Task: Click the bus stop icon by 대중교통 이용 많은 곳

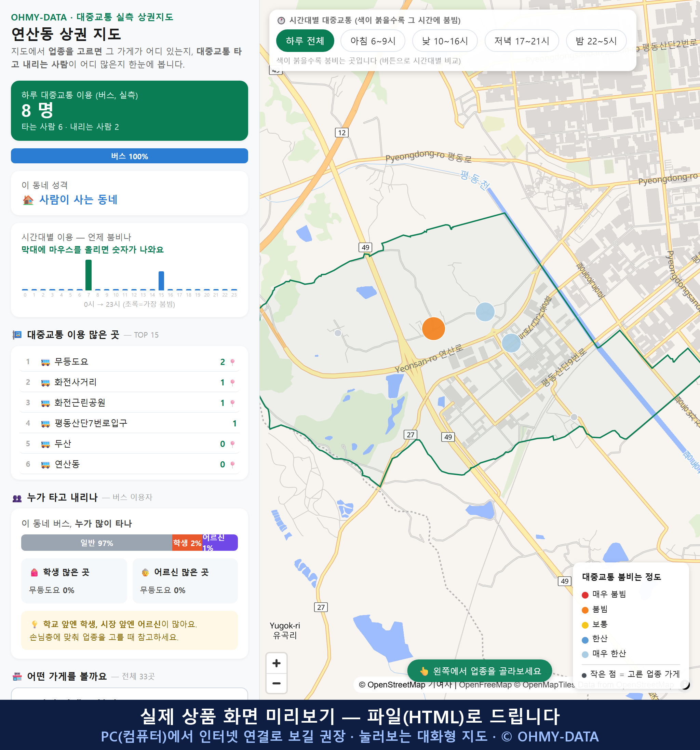Action: (x=17, y=335)
